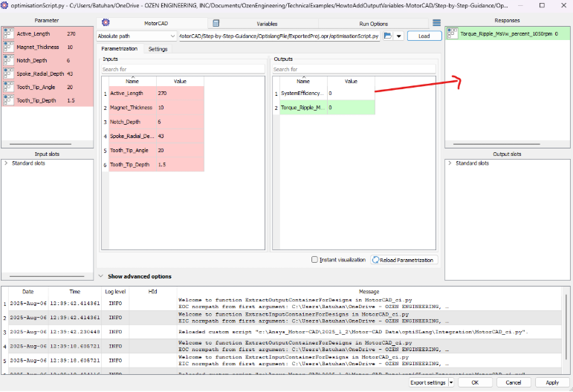Click the Tooth_Tip_Depth parameter icon
The width and height of the screenshot is (573, 392).
[x=8, y=100]
